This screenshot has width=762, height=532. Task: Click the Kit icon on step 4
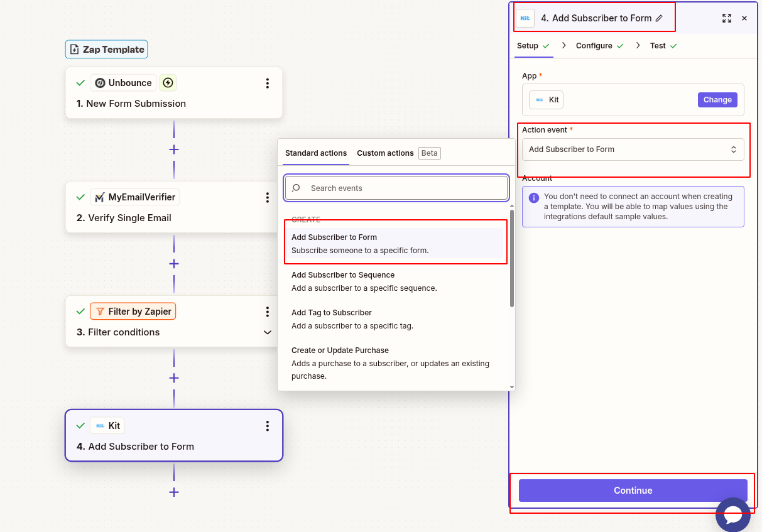pos(100,425)
